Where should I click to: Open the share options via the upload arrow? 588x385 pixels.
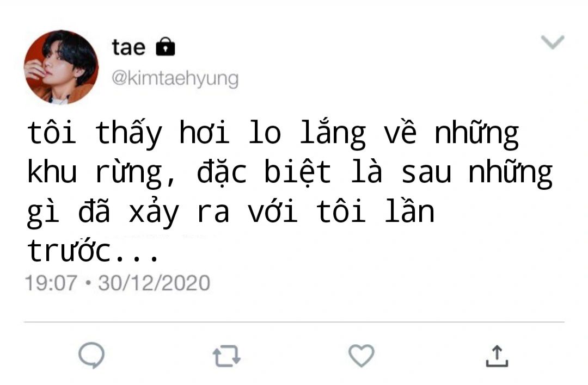coord(497,356)
